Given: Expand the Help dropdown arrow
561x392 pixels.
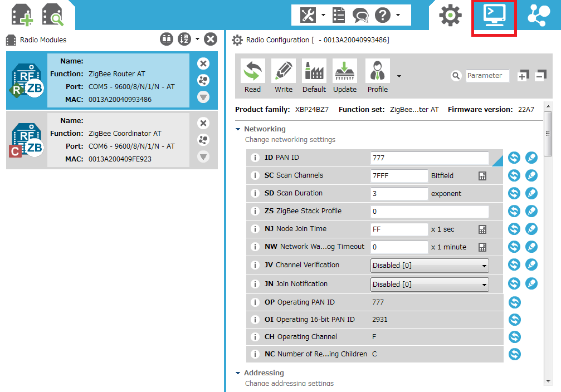Looking at the screenshot, I should point(398,15).
